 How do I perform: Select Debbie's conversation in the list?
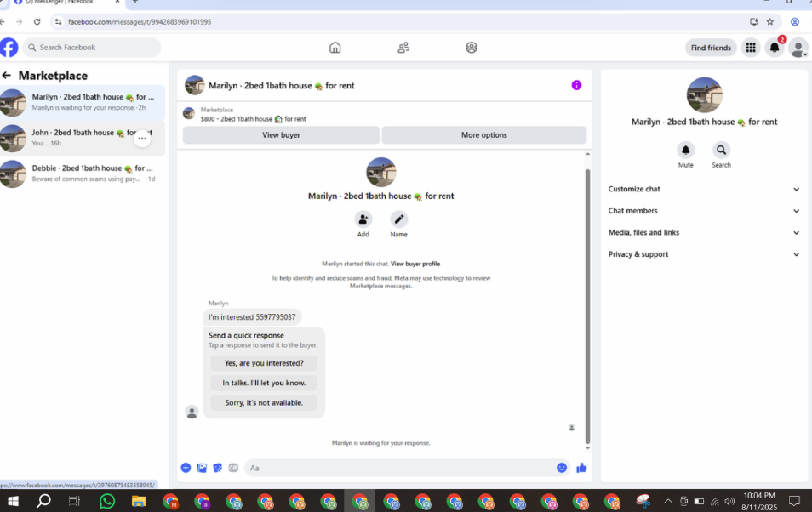[x=83, y=174]
